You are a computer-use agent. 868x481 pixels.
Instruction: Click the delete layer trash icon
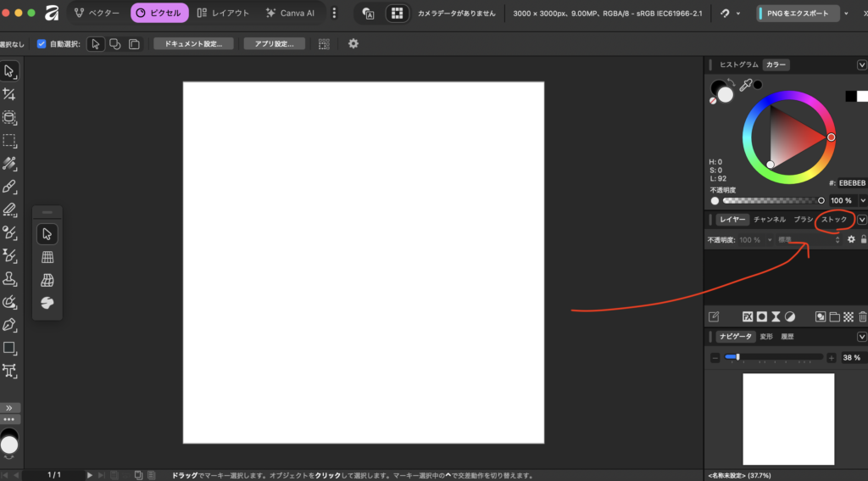[x=862, y=316]
